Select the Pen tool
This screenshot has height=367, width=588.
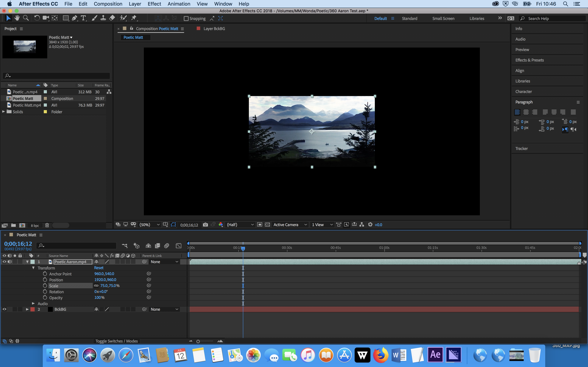click(75, 18)
